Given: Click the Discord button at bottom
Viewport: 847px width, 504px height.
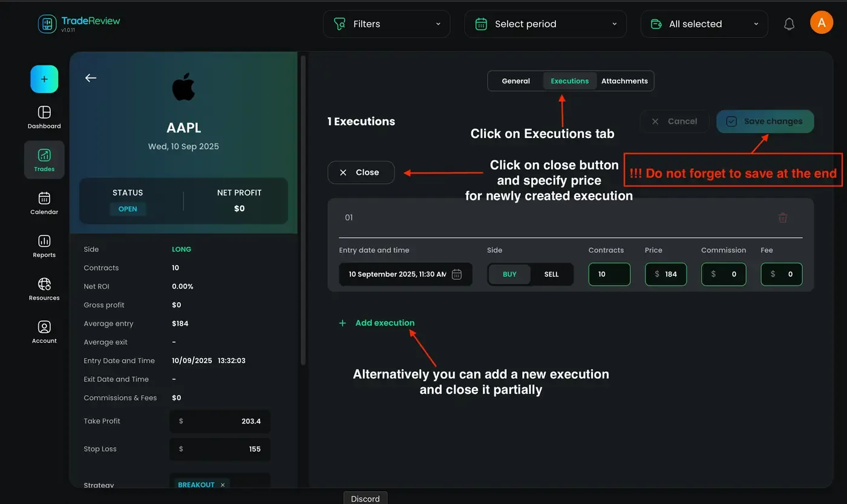Looking at the screenshot, I should tap(365, 499).
